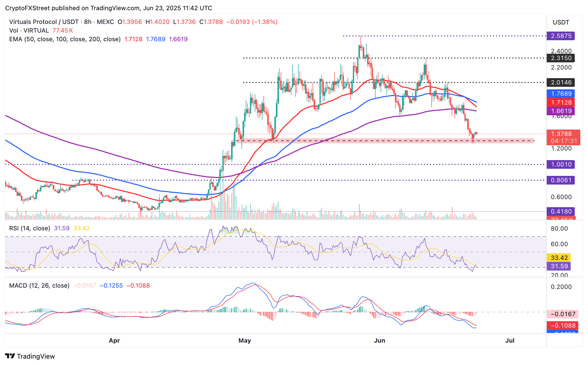Image resolution: width=588 pixels, height=365 pixels.
Task: Click the purple 1.6619 EMA tag
Action: pyautogui.click(x=561, y=111)
